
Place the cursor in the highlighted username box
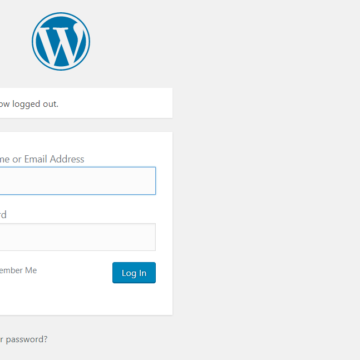77,181
